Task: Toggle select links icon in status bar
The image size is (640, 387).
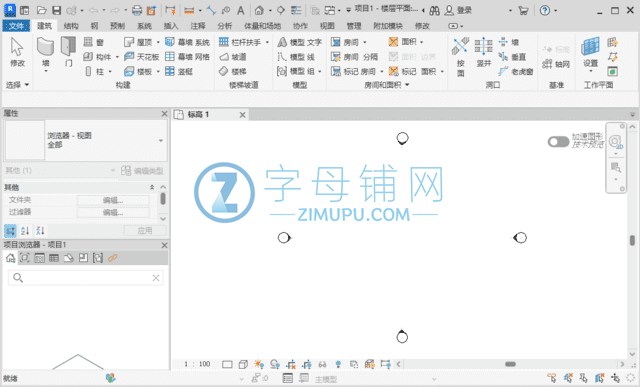Action: click(x=552, y=378)
